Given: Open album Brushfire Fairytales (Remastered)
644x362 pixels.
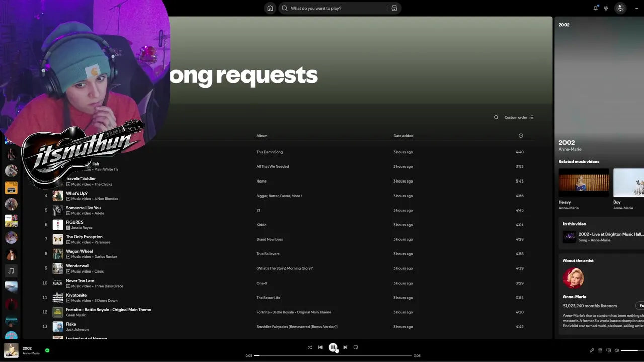Looking at the screenshot, I should (297, 327).
